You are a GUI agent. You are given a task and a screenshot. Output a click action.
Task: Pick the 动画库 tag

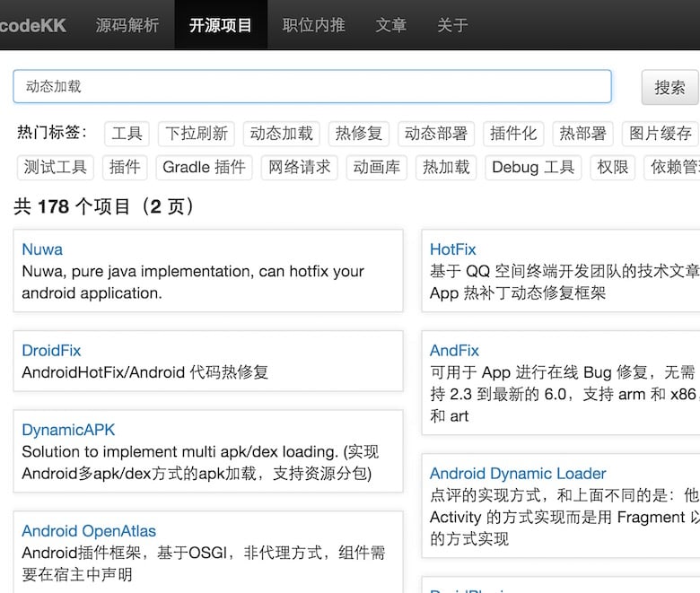[376, 168]
